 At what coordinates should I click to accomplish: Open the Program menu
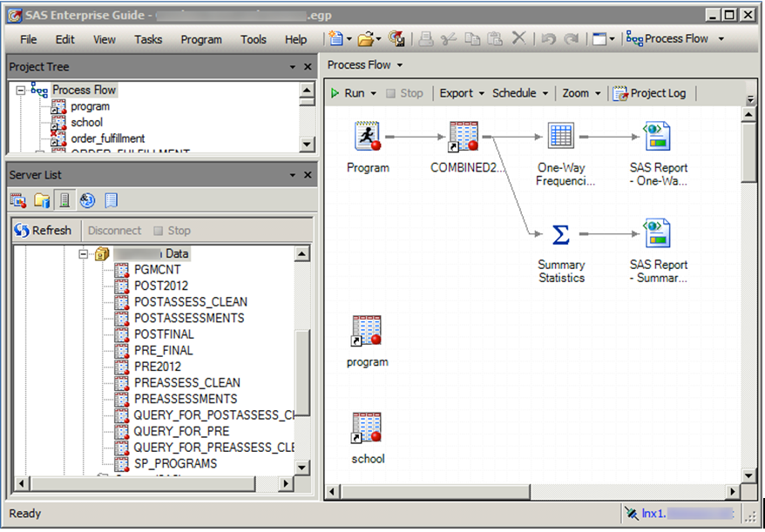click(201, 39)
